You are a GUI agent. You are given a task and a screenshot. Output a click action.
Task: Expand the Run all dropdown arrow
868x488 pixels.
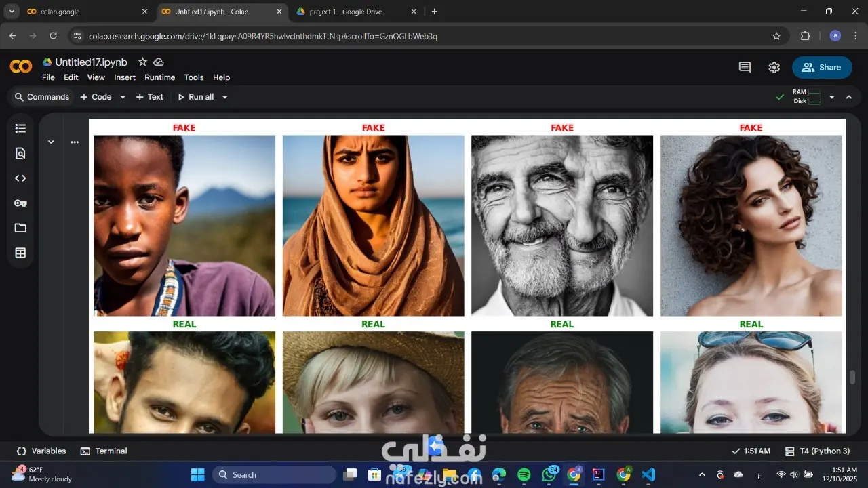(224, 97)
